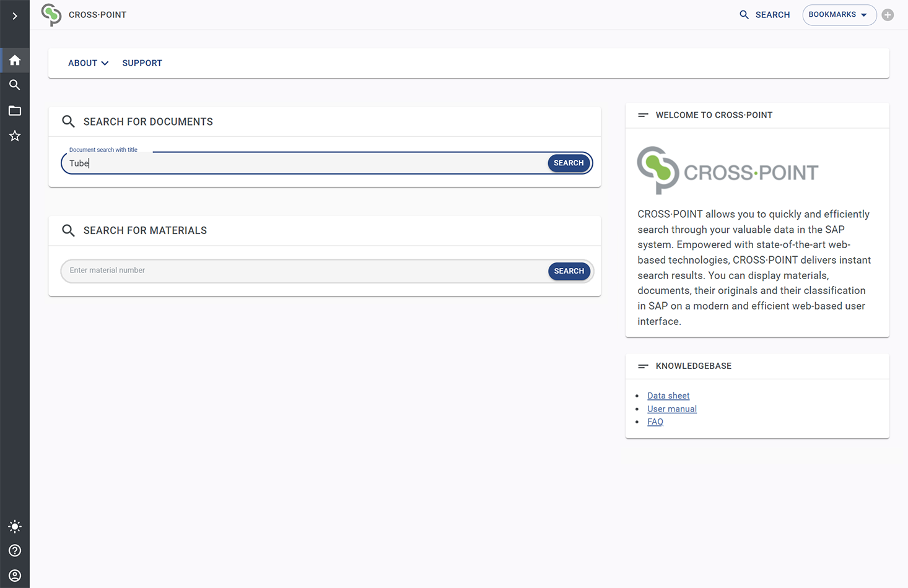This screenshot has width=908, height=588.
Task: Click SEARCH for documents
Action: click(568, 163)
